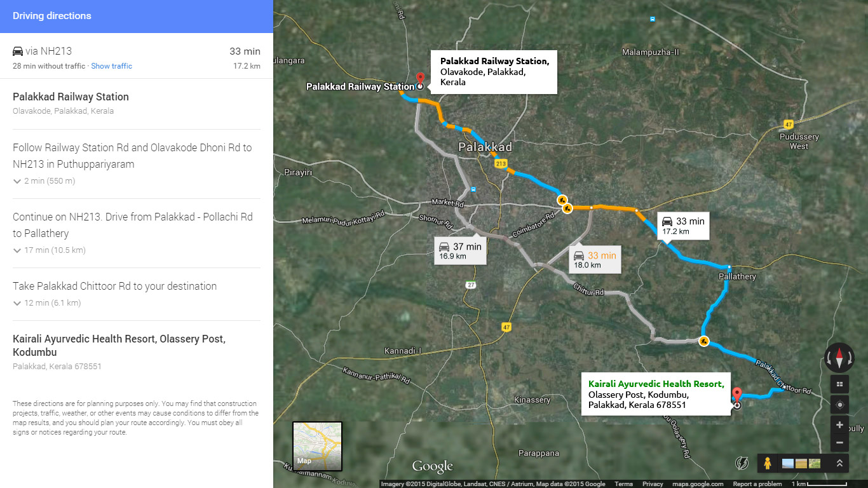Open the Terms link in footer
This screenshot has width=868, height=488.
click(x=623, y=484)
